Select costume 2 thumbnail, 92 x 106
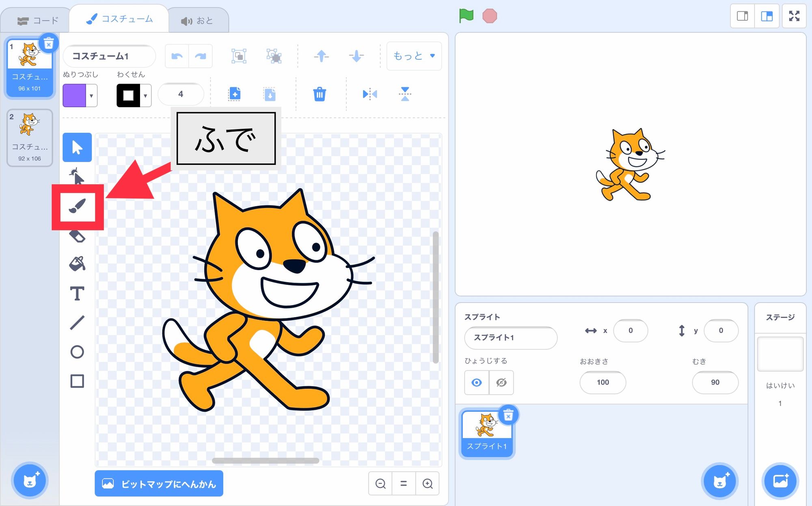 click(x=30, y=138)
